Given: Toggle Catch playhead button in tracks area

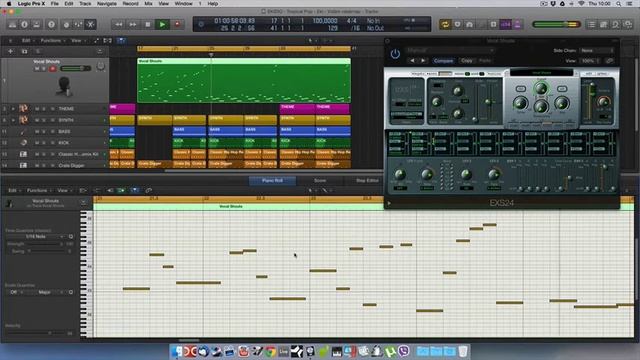Looking at the screenshot, I should coord(121,41).
